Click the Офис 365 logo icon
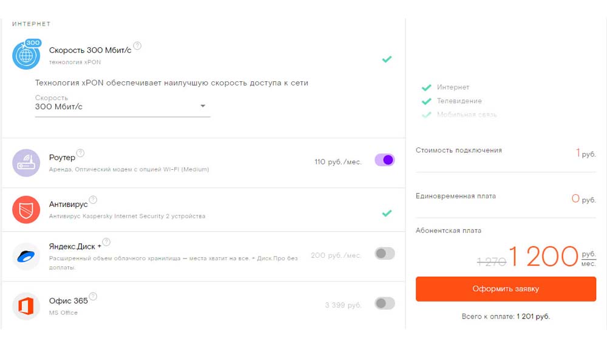This screenshot has width=607, height=364. (x=26, y=306)
